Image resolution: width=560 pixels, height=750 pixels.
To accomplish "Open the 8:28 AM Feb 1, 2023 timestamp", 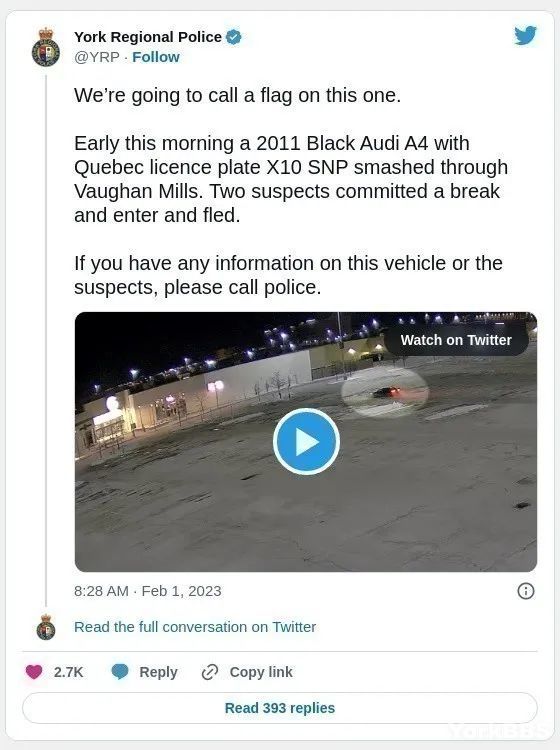I will [148, 591].
